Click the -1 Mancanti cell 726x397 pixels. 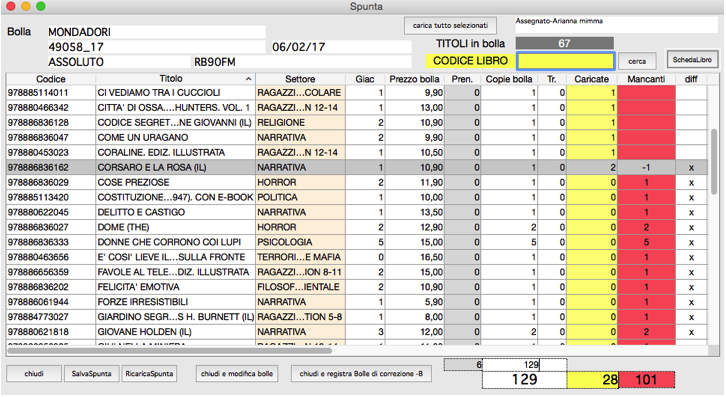(646, 167)
